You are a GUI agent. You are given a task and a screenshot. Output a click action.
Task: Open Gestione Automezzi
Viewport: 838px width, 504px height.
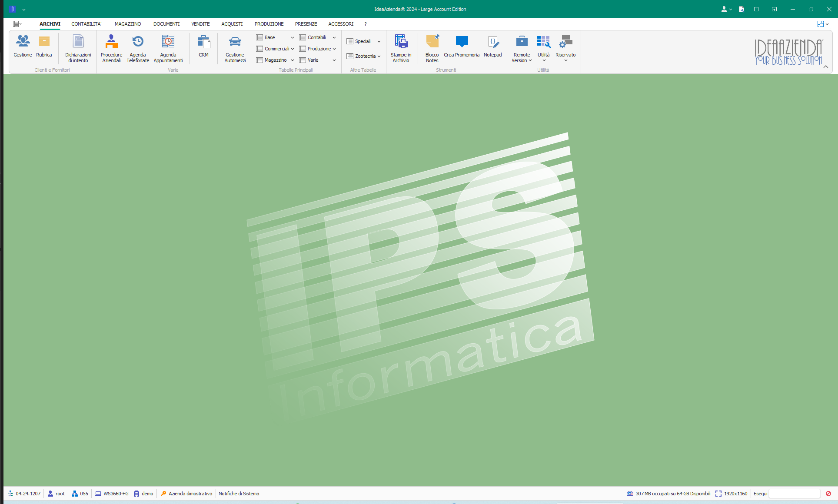(235, 49)
